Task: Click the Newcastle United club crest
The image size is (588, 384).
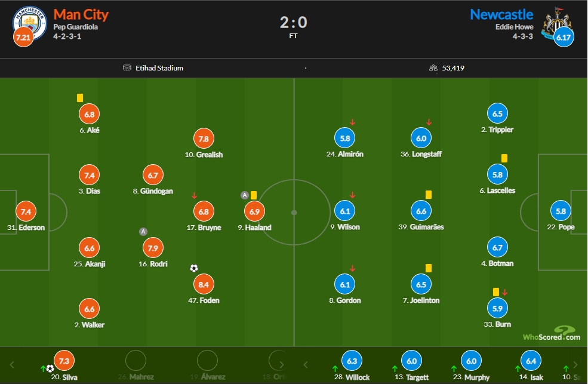Action: click(557, 23)
